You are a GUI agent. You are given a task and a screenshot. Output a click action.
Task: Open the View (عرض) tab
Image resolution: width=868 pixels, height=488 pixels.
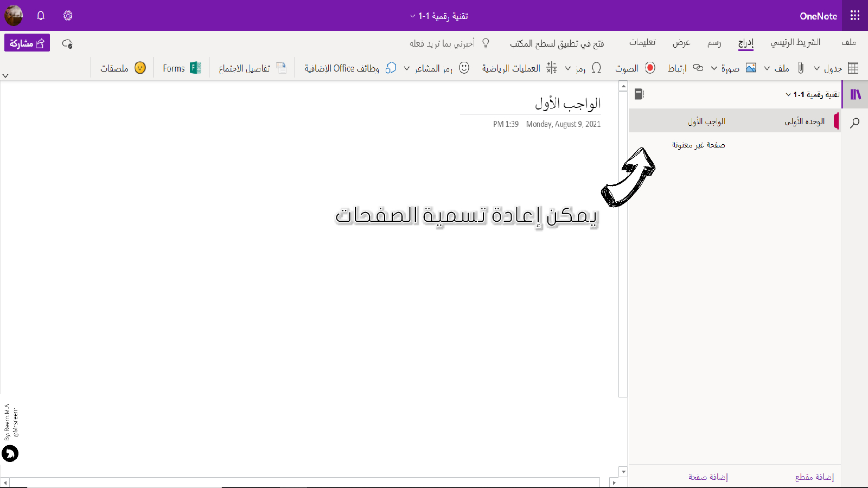coord(681,43)
